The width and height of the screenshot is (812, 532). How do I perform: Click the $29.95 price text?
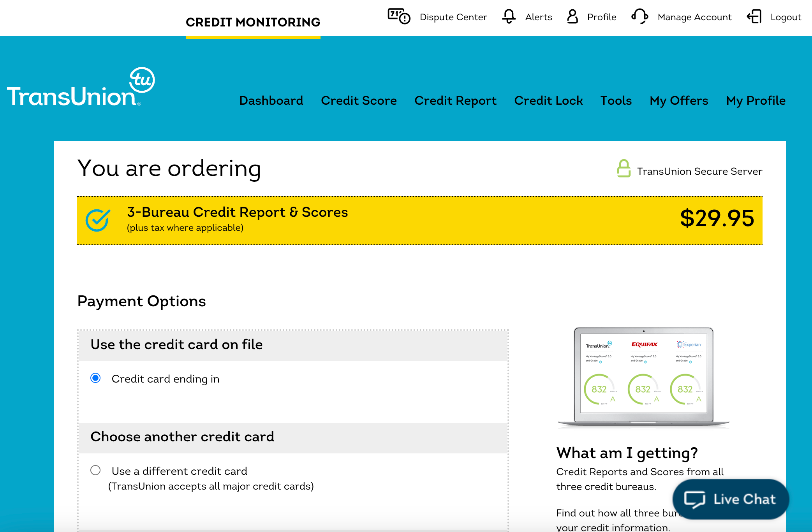coord(717,218)
